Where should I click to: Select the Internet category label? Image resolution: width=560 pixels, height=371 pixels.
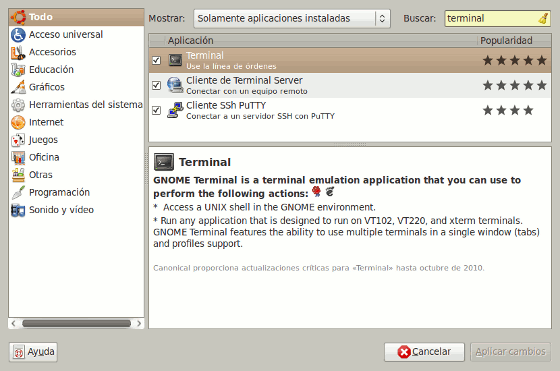(46, 122)
